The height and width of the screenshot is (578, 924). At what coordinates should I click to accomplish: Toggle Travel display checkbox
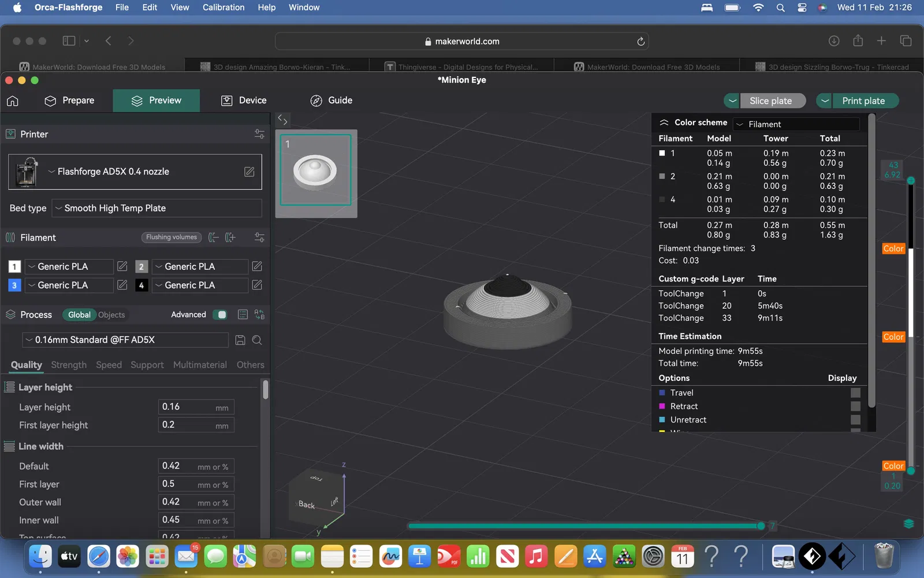tap(855, 392)
